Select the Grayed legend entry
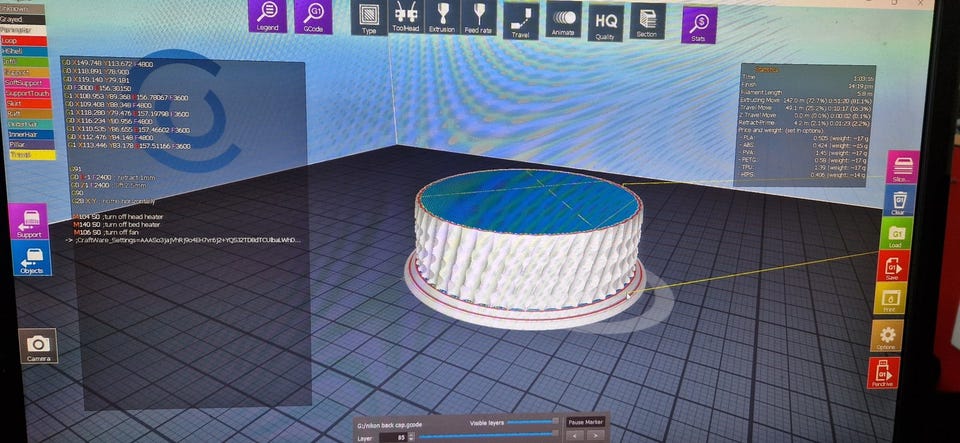The width and height of the screenshot is (960, 443). coord(22,20)
